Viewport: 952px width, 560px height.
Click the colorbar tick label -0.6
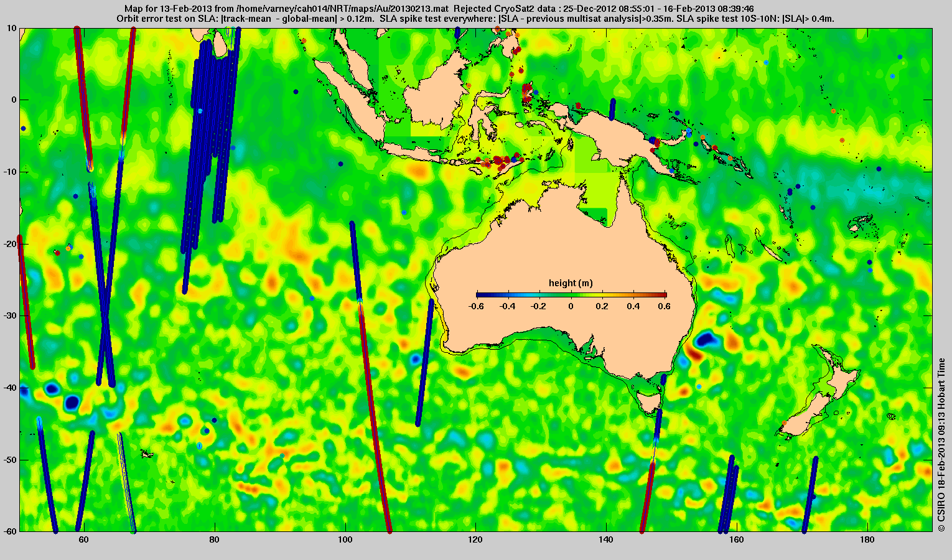click(x=476, y=306)
